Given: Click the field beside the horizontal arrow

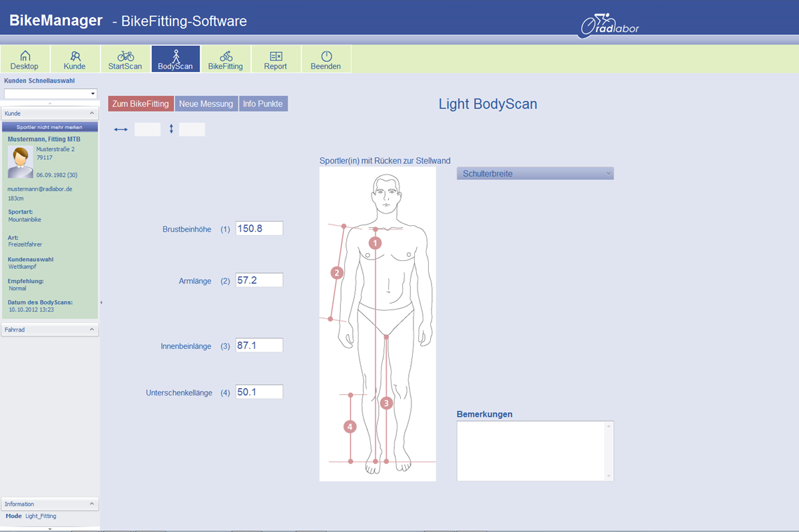Looking at the screenshot, I should pyautogui.click(x=148, y=129).
